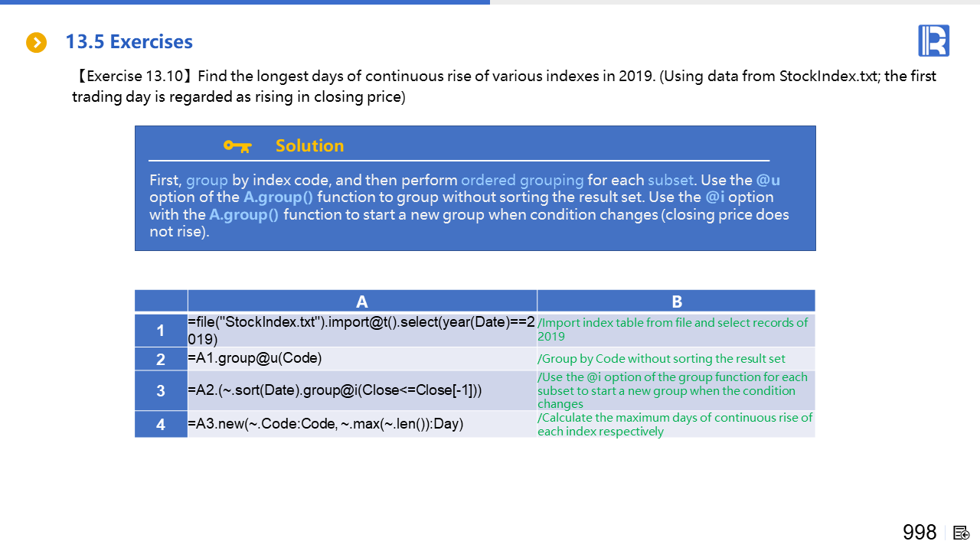Click the "Group by Code without sorting" comment
The image size is (980, 551).
661,359
